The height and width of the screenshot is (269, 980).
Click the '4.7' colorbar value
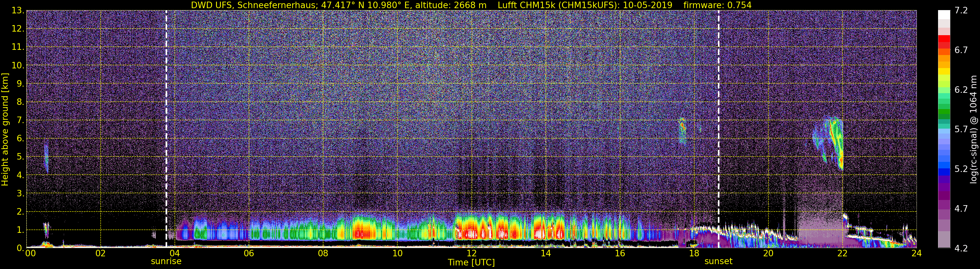pyautogui.click(x=961, y=208)
